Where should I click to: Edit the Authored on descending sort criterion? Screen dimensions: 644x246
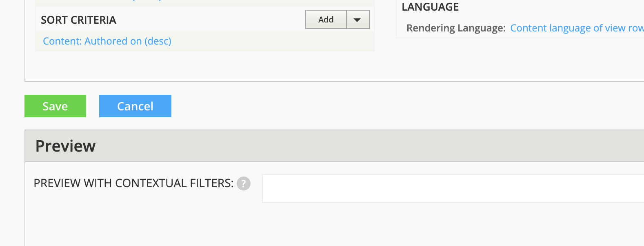(107, 41)
